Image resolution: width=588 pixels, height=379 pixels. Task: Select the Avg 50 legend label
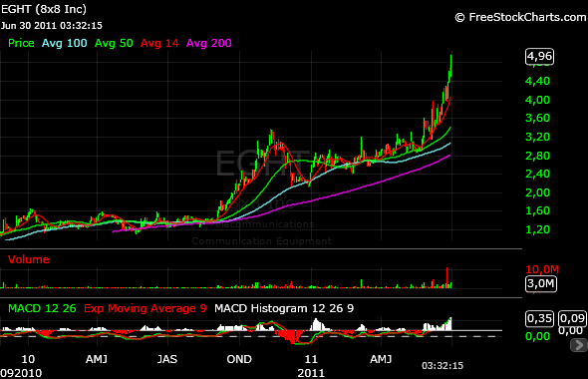[114, 43]
